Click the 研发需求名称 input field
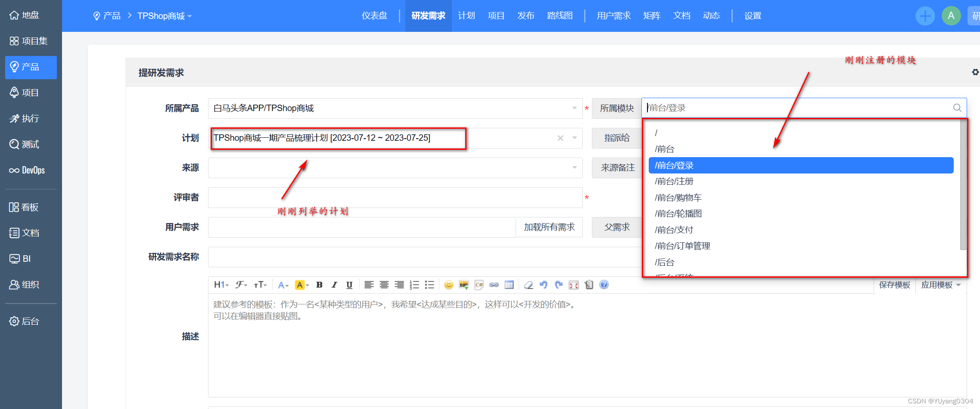 (x=425, y=257)
